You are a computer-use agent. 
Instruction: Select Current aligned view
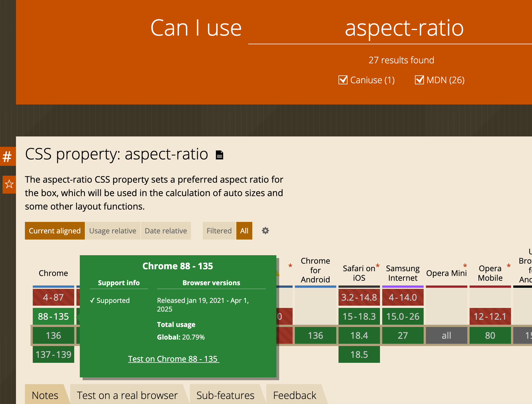click(55, 231)
